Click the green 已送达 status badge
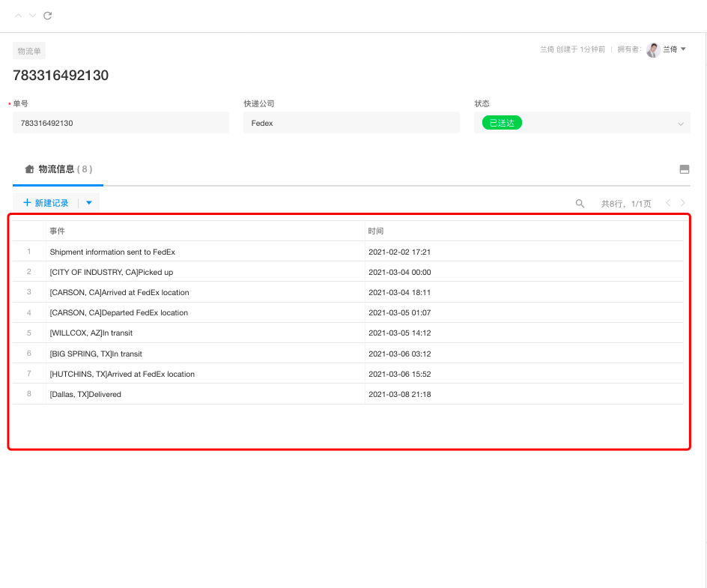Screen dimensions: 707x588 coord(502,123)
